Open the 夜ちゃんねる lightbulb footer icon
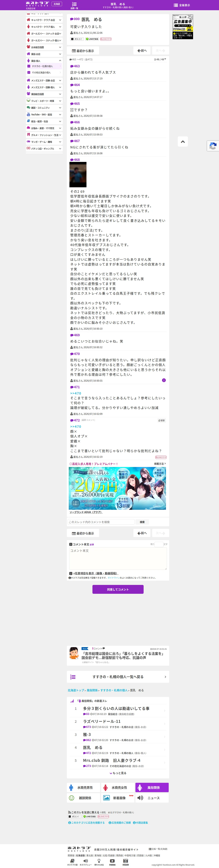Image resolution: width=219 pixels, height=868 pixels. (99, 862)
